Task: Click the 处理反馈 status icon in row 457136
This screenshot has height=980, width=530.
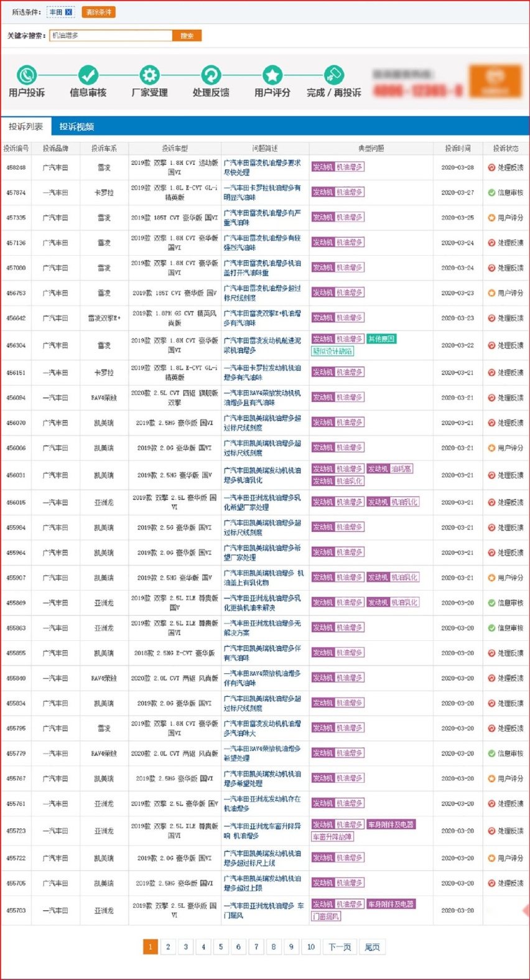Action: pos(491,243)
